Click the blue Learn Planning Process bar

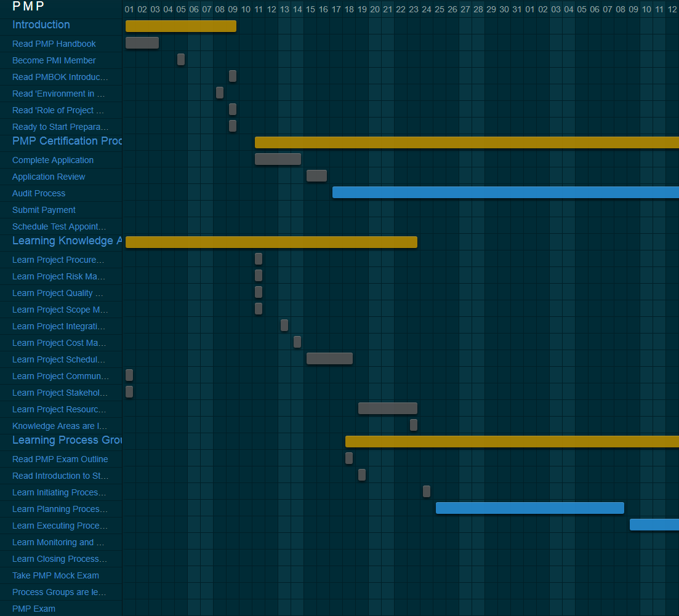tap(529, 508)
